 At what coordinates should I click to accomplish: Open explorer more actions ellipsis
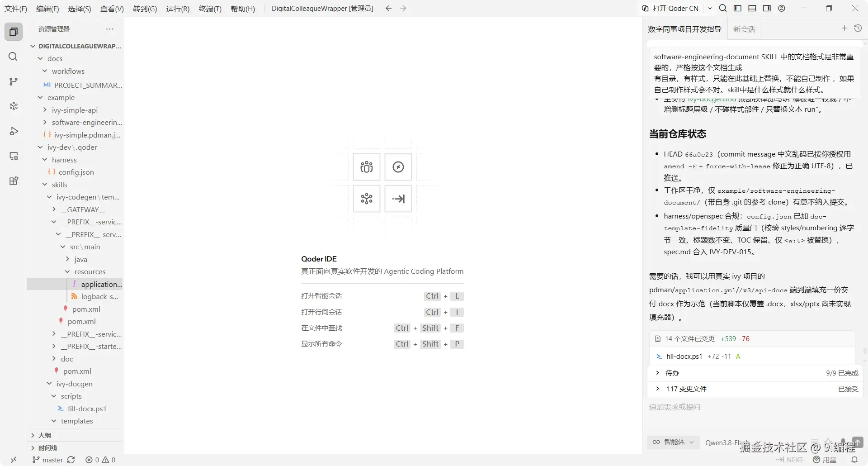110,29
